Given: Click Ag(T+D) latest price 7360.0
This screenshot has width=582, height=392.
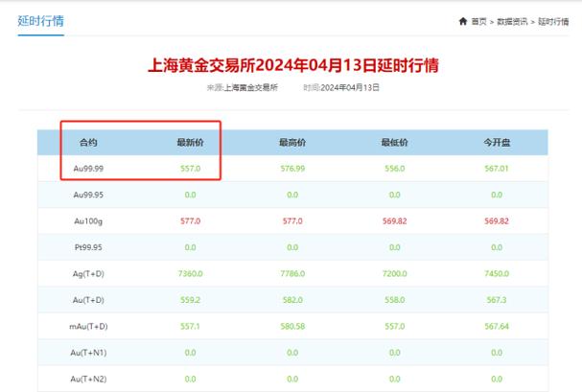Looking at the screenshot, I should pyautogui.click(x=191, y=274).
